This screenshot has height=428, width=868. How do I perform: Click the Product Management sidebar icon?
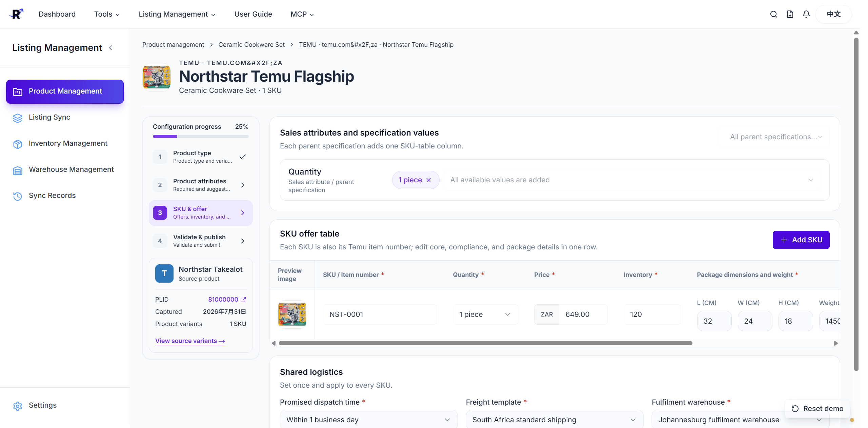[x=18, y=91]
